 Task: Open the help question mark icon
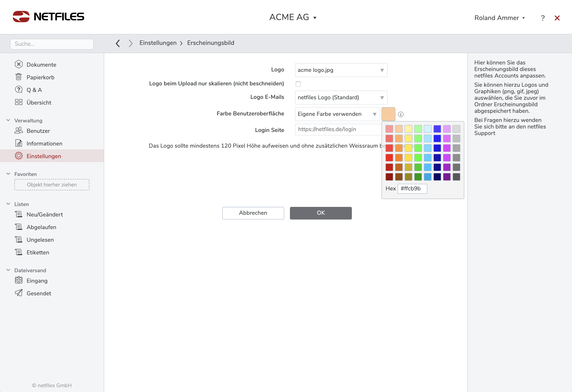click(x=543, y=18)
